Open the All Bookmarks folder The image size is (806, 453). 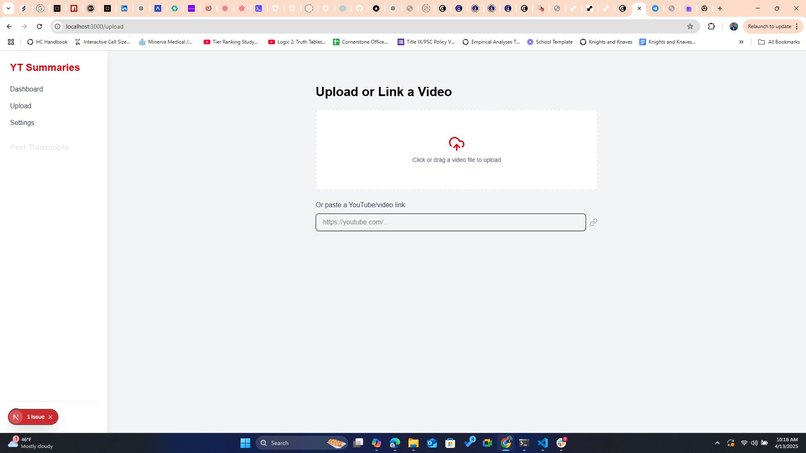779,42
